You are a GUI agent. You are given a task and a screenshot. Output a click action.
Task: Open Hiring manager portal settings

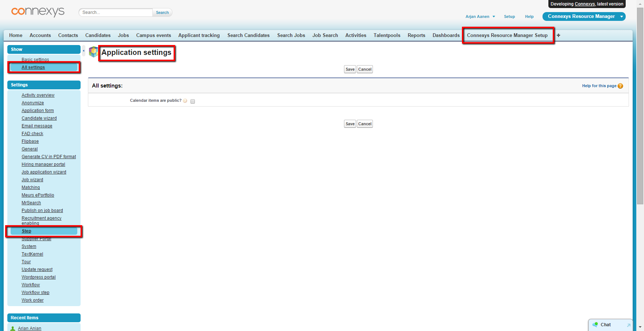[x=43, y=164]
